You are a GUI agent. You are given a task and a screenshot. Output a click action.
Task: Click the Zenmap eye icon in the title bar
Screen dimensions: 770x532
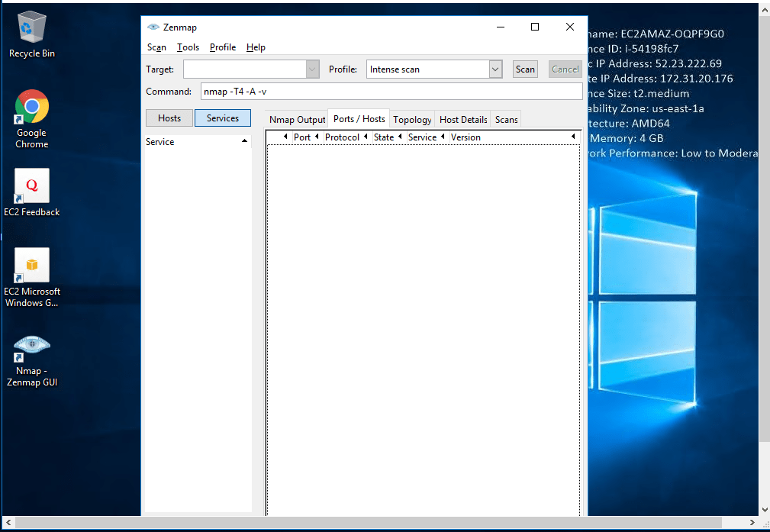153,27
